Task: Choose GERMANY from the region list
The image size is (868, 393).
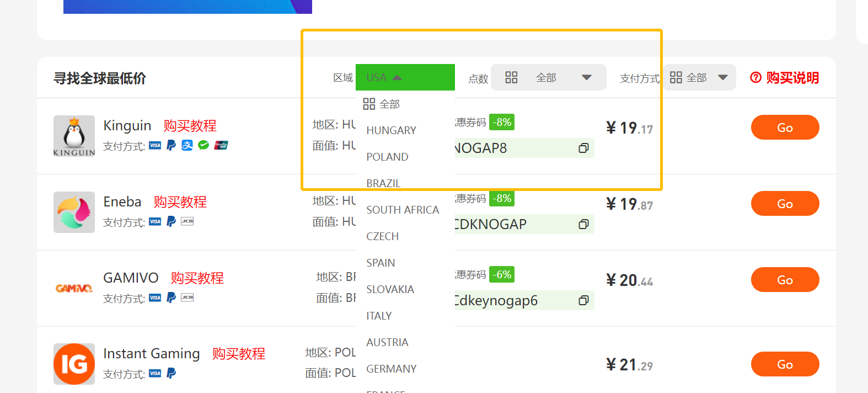Action: pyautogui.click(x=405, y=369)
